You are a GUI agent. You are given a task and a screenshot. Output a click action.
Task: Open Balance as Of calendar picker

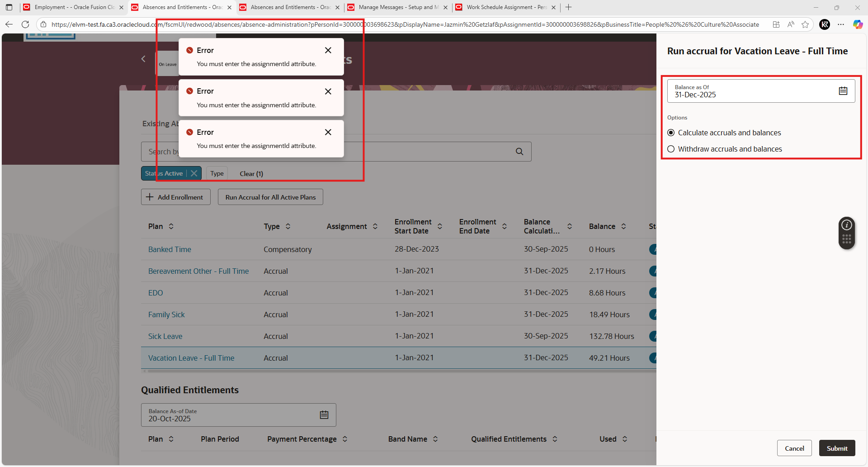(843, 91)
